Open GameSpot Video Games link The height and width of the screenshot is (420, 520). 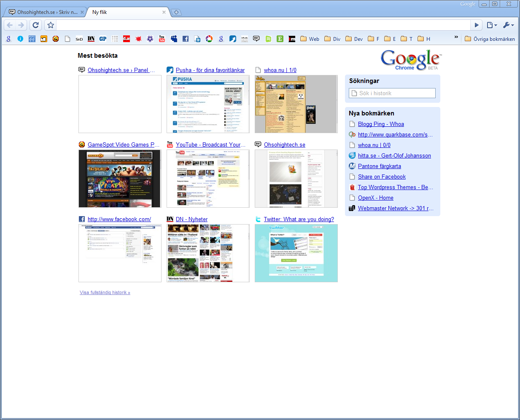click(x=124, y=144)
